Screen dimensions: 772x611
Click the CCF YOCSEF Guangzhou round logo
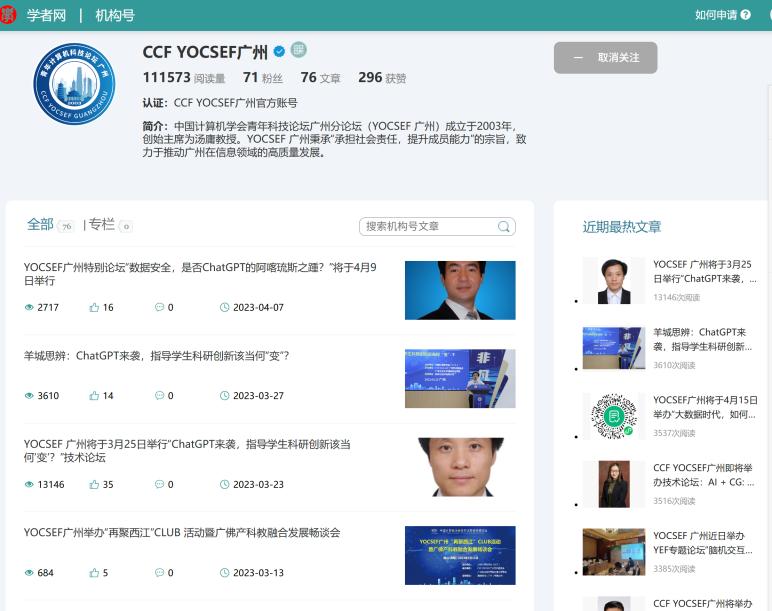(74, 84)
